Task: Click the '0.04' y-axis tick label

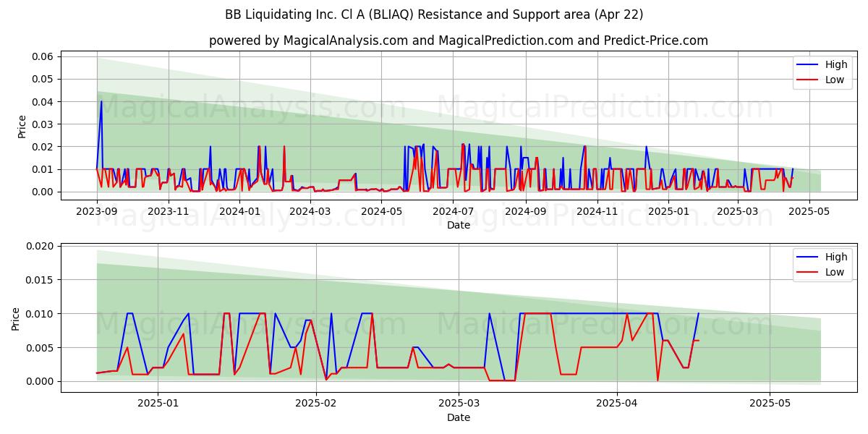Action: (43, 102)
